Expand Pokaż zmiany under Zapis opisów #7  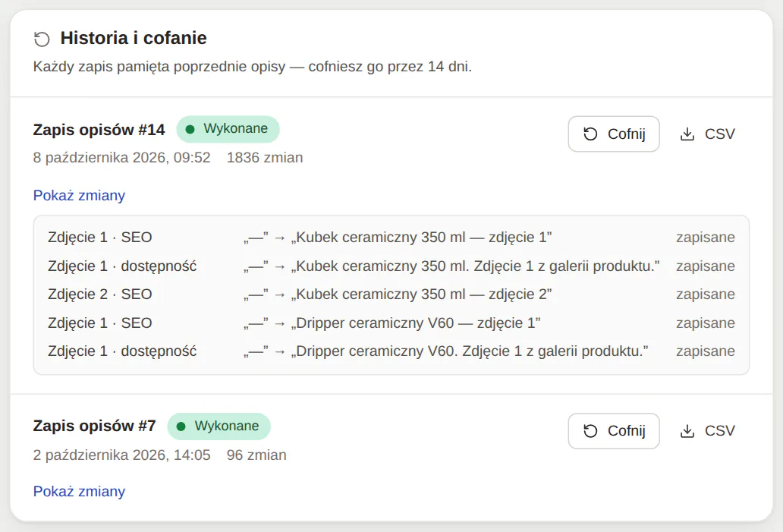(79, 492)
